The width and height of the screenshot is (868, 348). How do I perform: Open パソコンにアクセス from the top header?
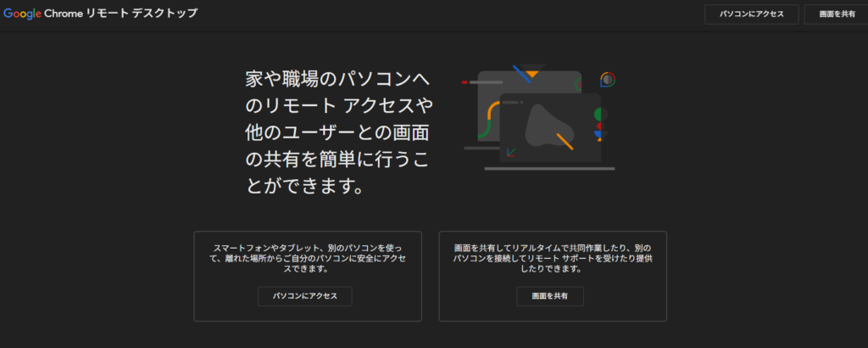[751, 14]
